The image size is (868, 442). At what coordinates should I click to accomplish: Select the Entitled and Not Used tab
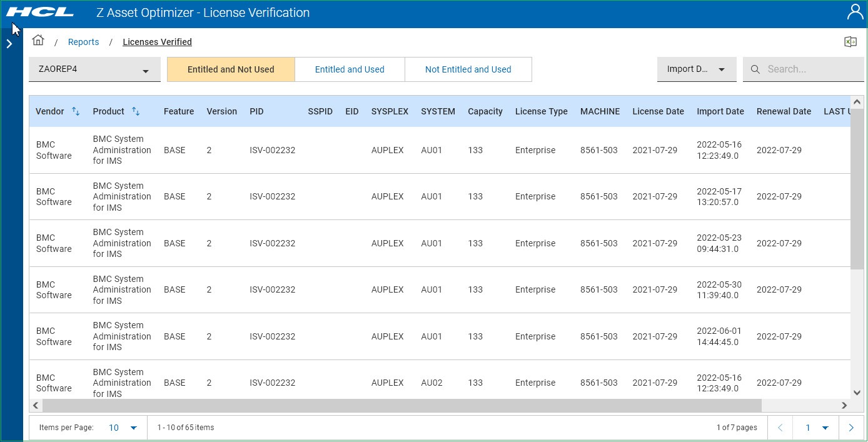point(231,69)
